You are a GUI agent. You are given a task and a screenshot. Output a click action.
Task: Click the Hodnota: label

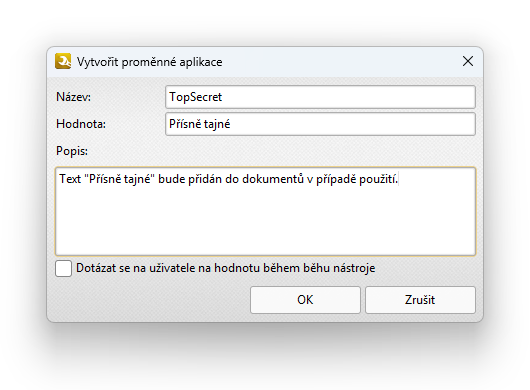pos(81,124)
